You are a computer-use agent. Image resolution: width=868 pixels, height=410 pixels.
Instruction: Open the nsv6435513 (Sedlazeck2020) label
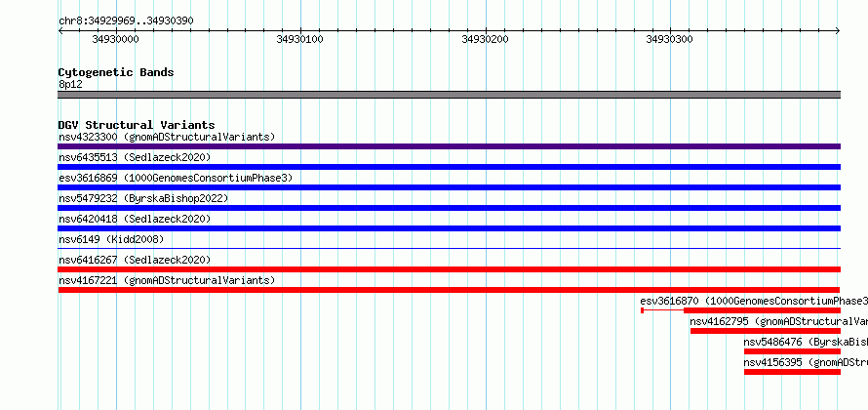pos(135,157)
